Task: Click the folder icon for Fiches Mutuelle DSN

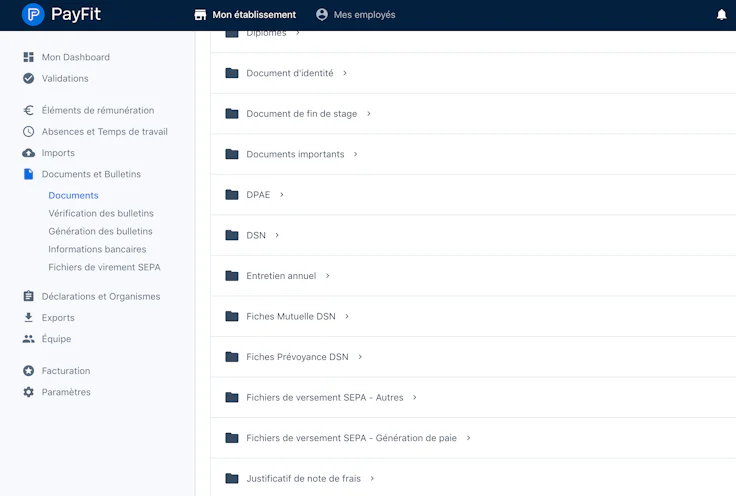Action: (x=232, y=316)
